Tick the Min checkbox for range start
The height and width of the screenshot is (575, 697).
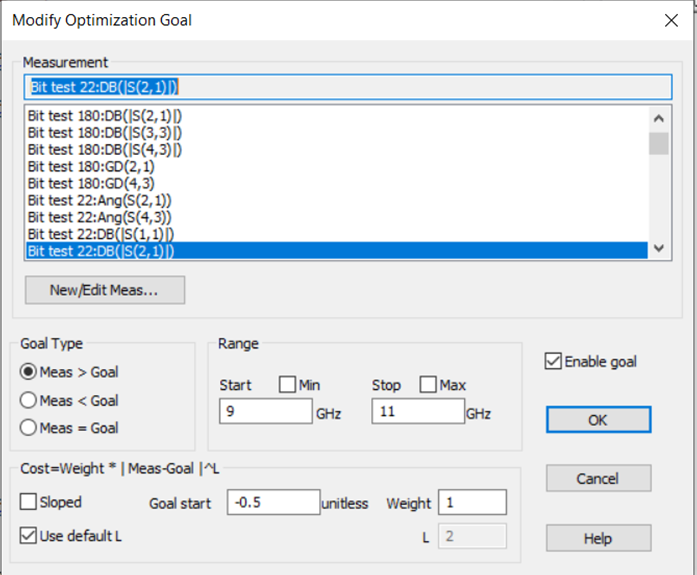pyautogui.click(x=286, y=385)
